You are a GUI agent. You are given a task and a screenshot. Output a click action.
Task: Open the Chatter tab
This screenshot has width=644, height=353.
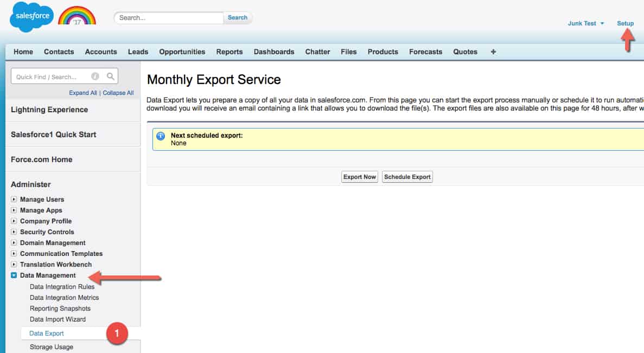coord(317,52)
